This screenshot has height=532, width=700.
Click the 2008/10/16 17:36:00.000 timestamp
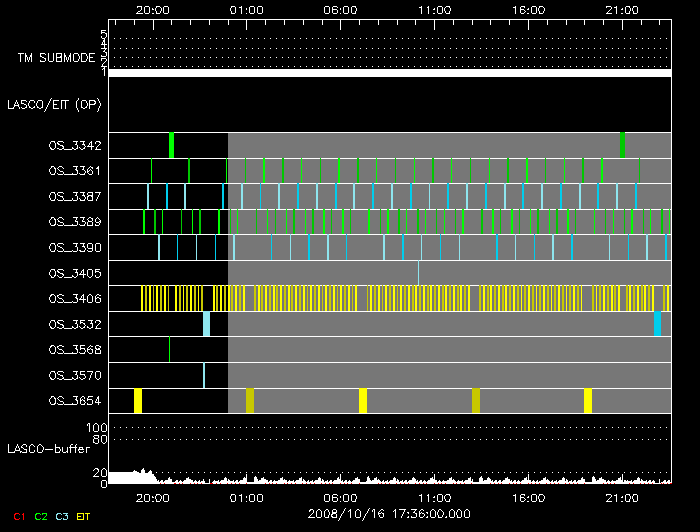[x=389, y=513]
